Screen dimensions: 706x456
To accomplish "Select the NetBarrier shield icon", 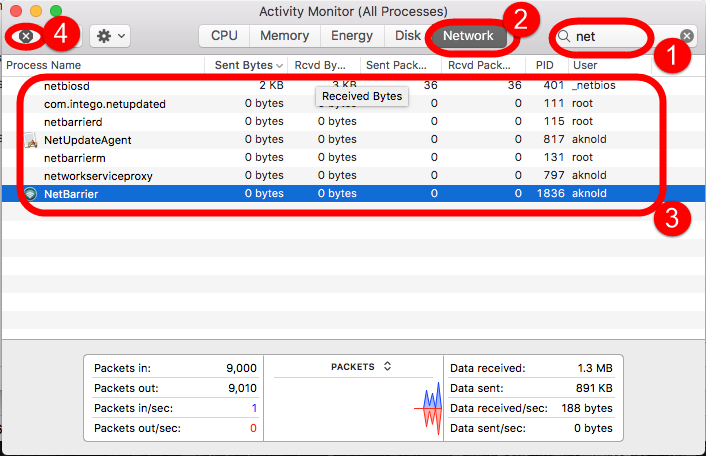I will 30,194.
